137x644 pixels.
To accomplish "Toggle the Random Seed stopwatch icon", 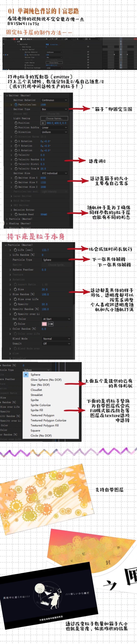I will pos(16,214).
